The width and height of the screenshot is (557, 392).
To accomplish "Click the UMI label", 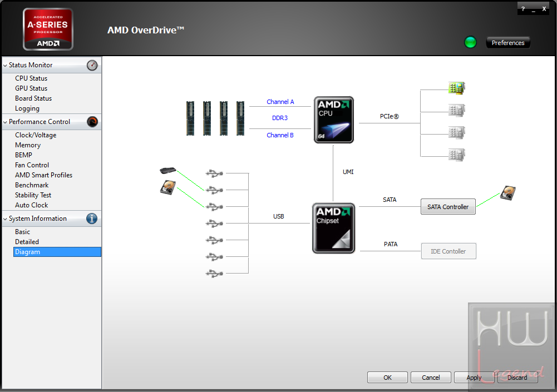I will (348, 172).
